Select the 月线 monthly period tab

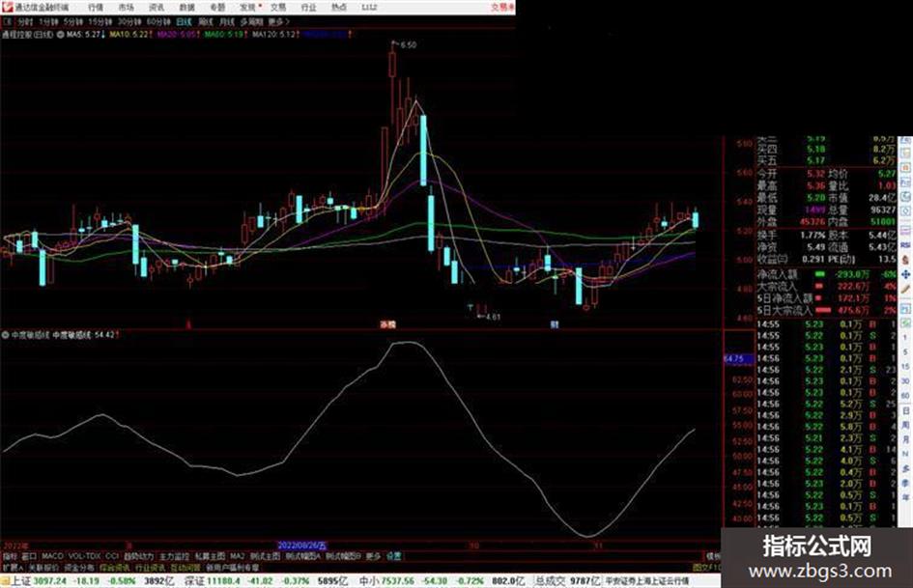[227, 22]
